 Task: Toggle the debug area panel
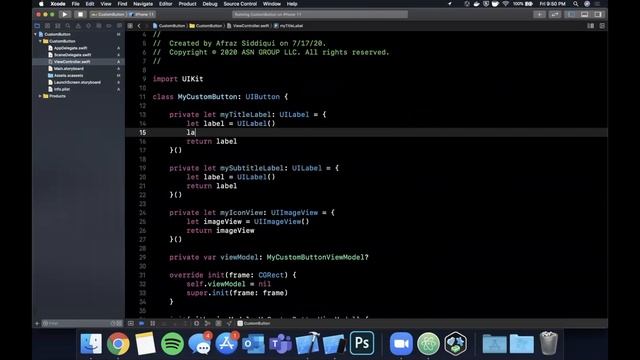pyautogui.click(x=584, y=14)
